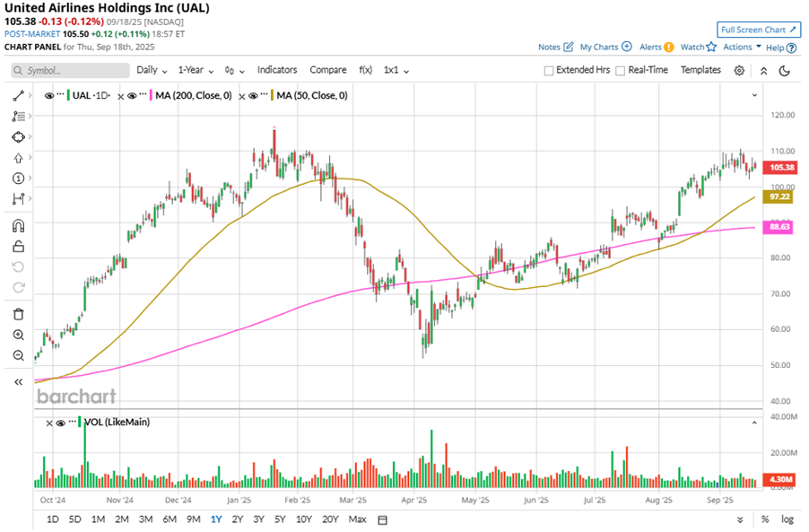Open more options for VOL indicator
The width and height of the screenshot is (809, 532).
[x=72, y=422]
